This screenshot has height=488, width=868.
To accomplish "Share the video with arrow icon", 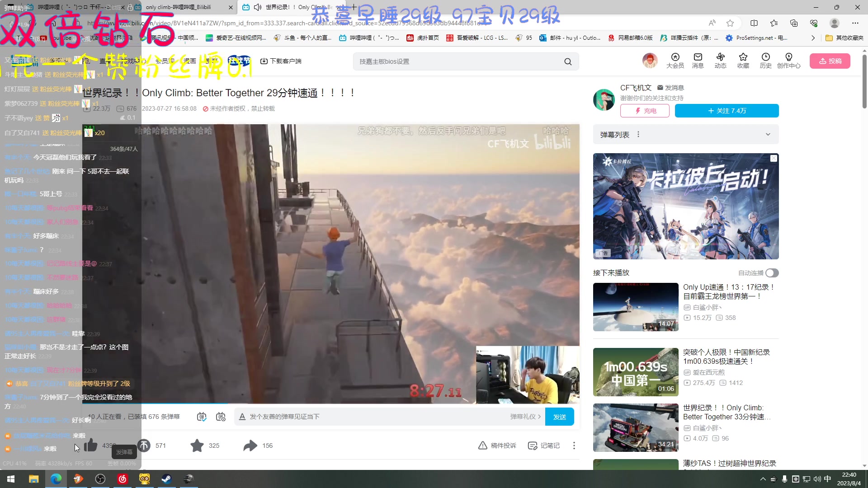I will pos(250,445).
